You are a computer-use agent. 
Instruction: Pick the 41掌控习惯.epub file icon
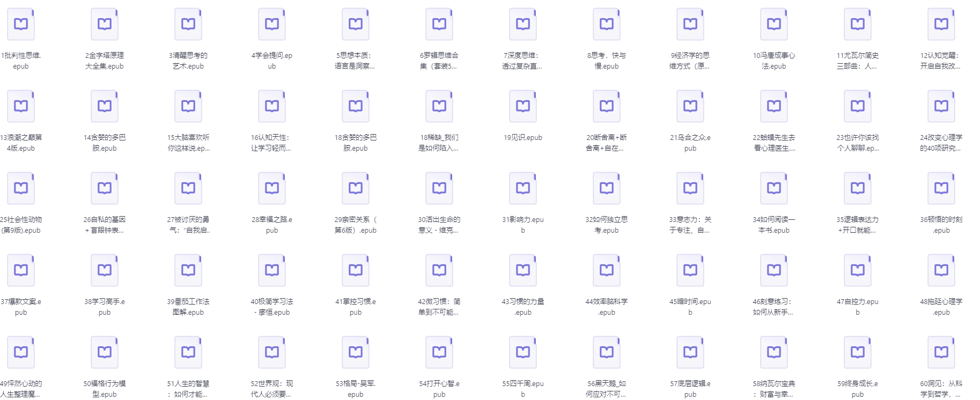pyautogui.click(x=356, y=270)
